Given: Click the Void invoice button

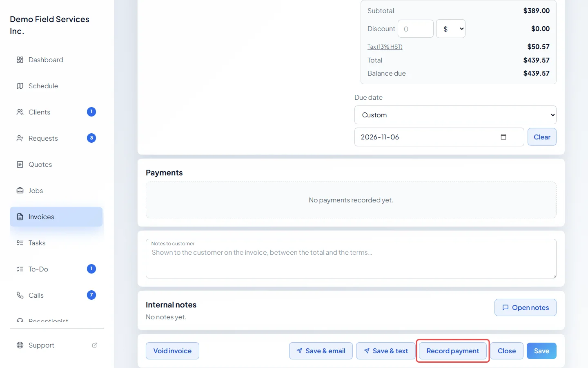Looking at the screenshot, I should click(172, 351).
